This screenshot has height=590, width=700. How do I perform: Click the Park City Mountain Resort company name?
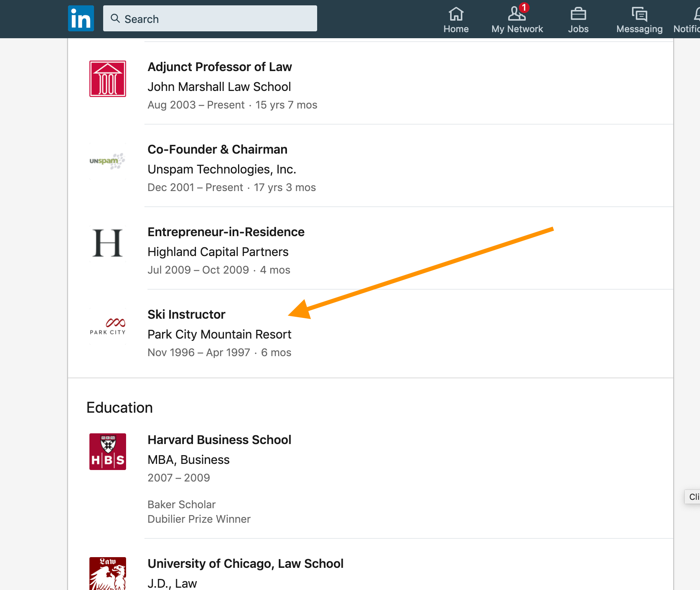pyautogui.click(x=219, y=334)
